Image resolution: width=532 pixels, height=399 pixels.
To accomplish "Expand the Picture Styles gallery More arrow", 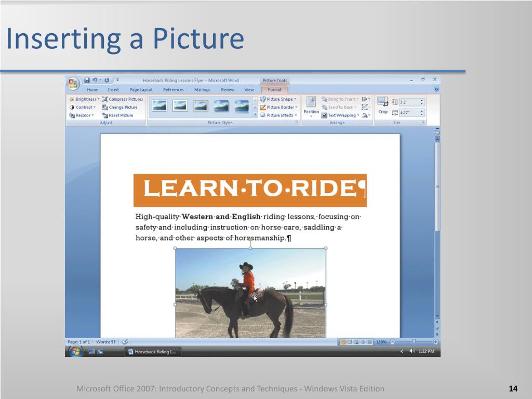I will (x=255, y=115).
